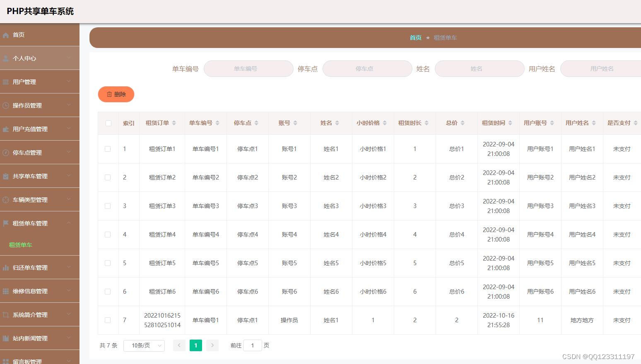Image resolution: width=641 pixels, height=364 pixels.
Task: Collapse the 租赁单车管理 menu chevron
Action: click(69, 223)
